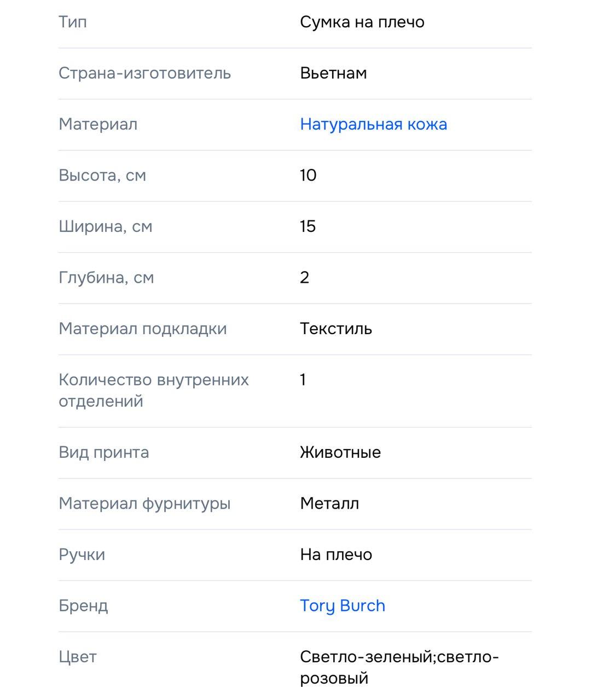Viewport: 591px width, 700px height.
Task: Click the Вьетнам country value
Action: click(333, 73)
